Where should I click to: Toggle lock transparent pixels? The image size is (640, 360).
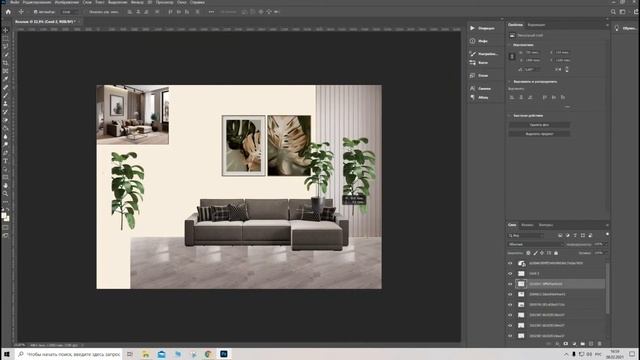coord(528,253)
